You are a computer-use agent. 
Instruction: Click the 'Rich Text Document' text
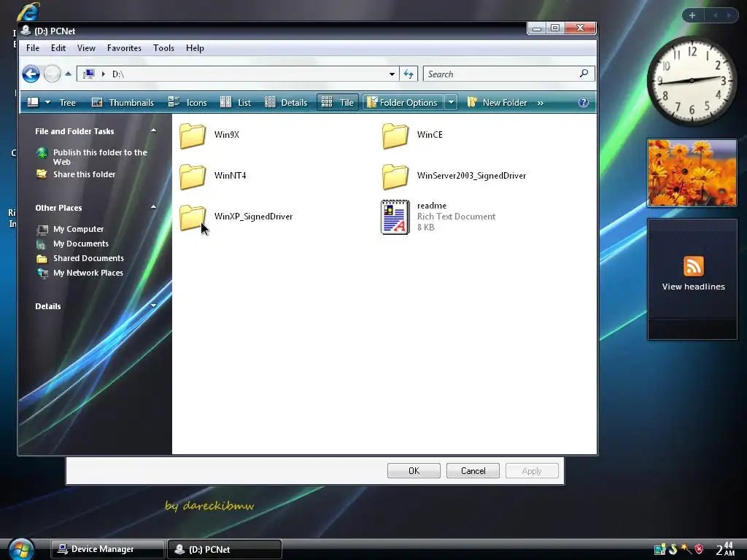pyautogui.click(x=456, y=216)
